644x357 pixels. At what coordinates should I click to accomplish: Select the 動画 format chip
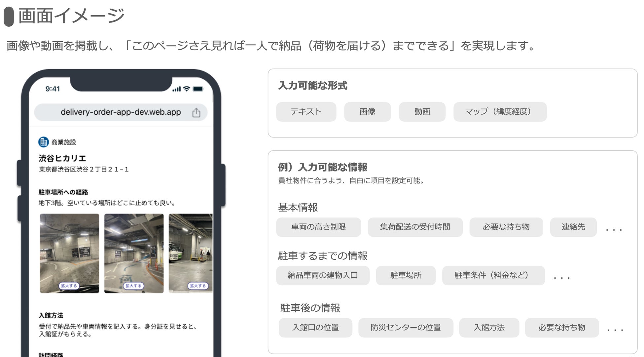pyautogui.click(x=422, y=112)
